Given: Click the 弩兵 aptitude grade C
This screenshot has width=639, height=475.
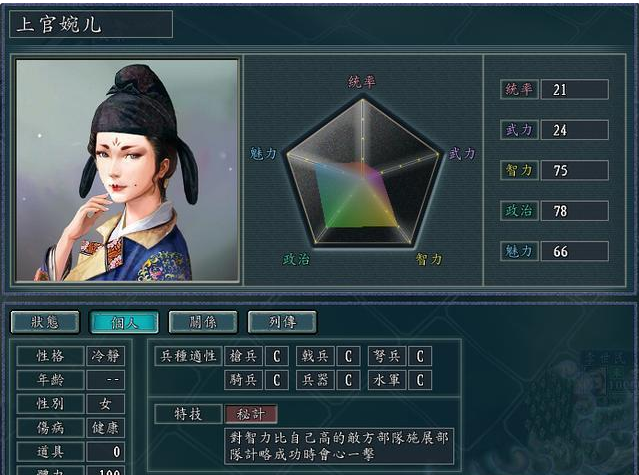Looking at the screenshot, I should (420, 356).
